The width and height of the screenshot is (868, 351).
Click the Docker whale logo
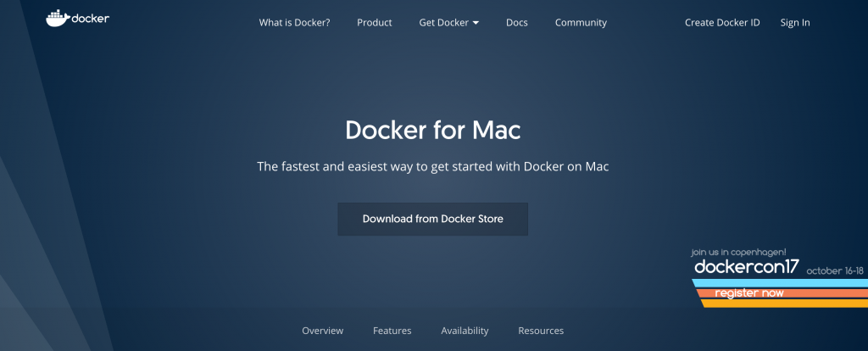77,19
